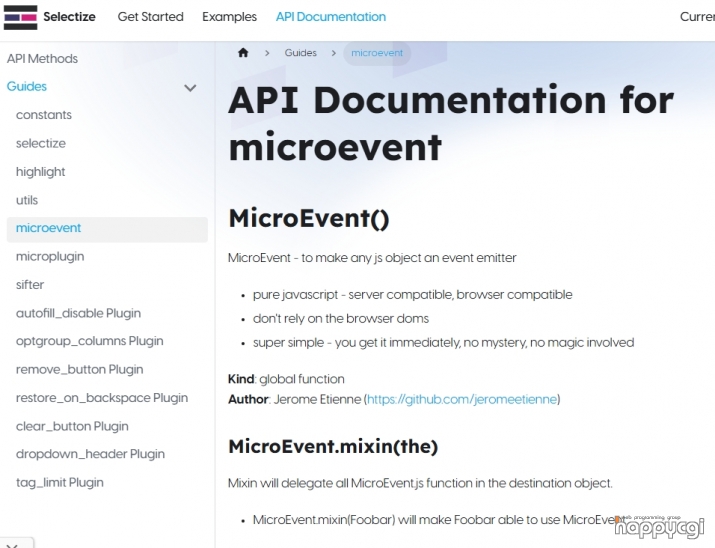
Task: Open autofill_disable Plugin page
Action: 78,313
